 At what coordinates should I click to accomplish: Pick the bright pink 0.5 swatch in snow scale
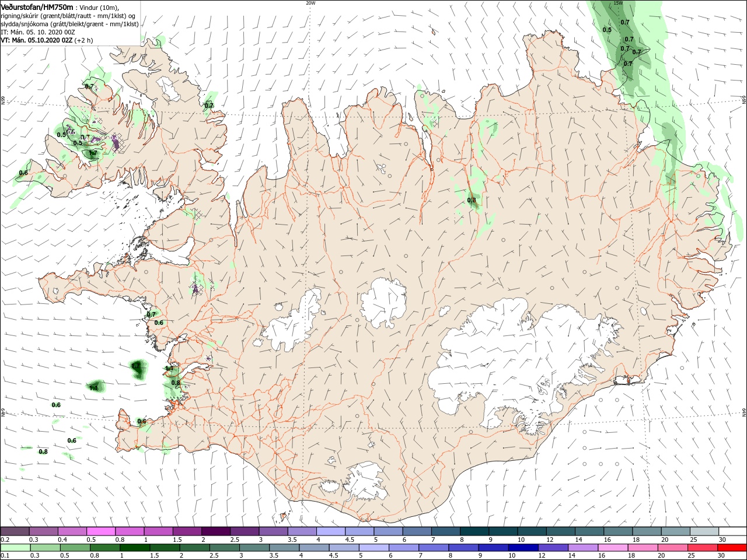click(x=100, y=531)
